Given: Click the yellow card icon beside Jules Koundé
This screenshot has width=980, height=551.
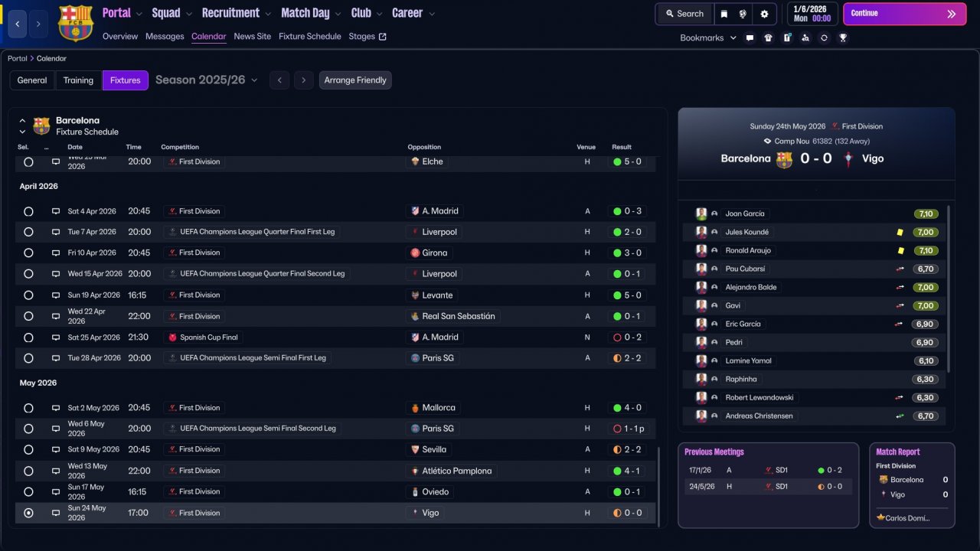Looking at the screenshot, I should [x=900, y=232].
